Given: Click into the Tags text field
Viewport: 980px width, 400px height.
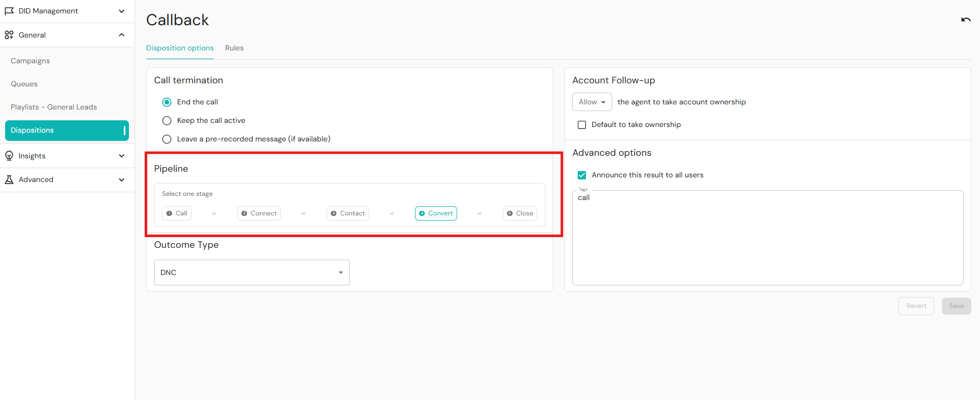Looking at the screenshot, I should [767, 238].
